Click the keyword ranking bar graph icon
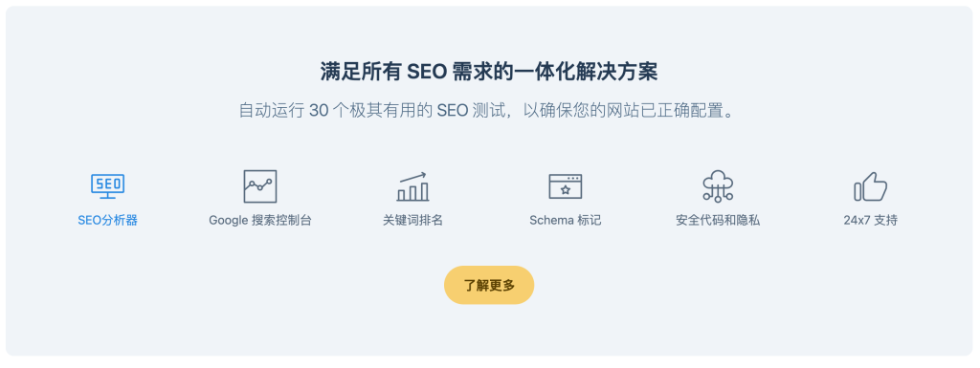This screenshot has height=368, width=980. tap(413, 186)
